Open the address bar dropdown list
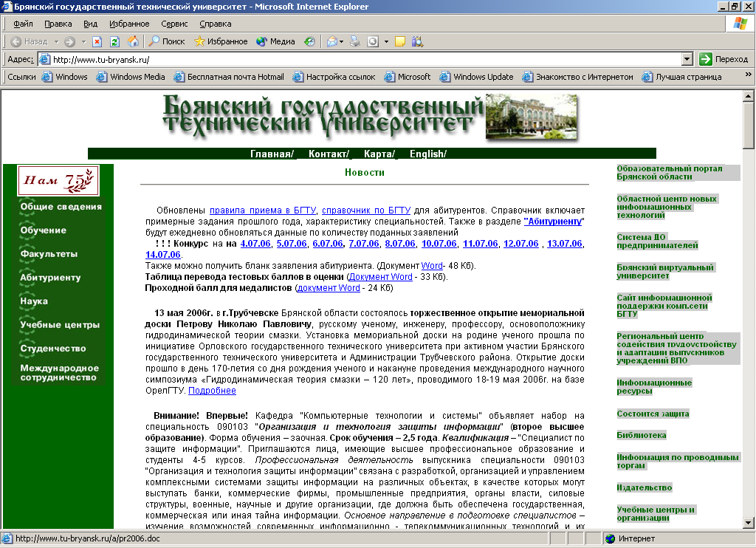The image size is (756, 548). coord(687,59)
